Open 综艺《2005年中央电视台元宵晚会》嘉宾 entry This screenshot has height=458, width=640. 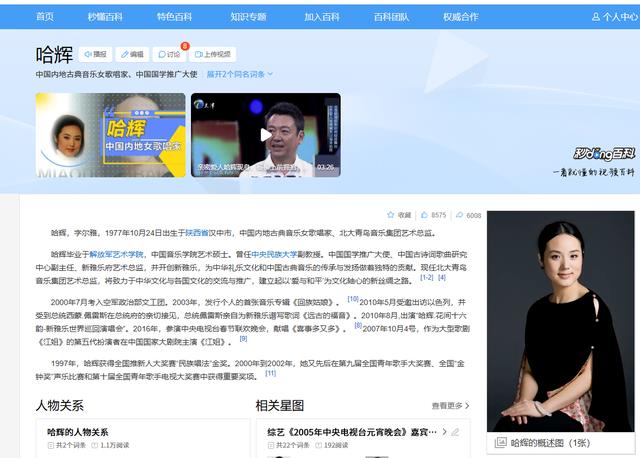(352, 432)
